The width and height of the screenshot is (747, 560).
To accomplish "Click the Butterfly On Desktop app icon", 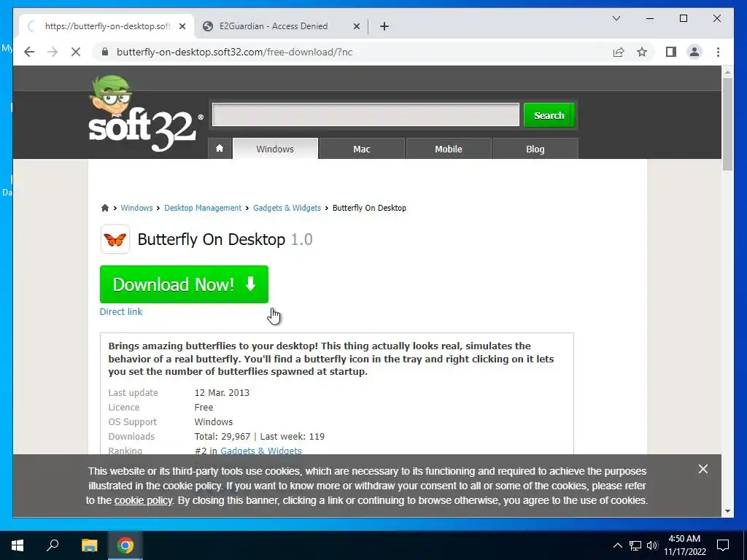I will click(x=115, y=239).
